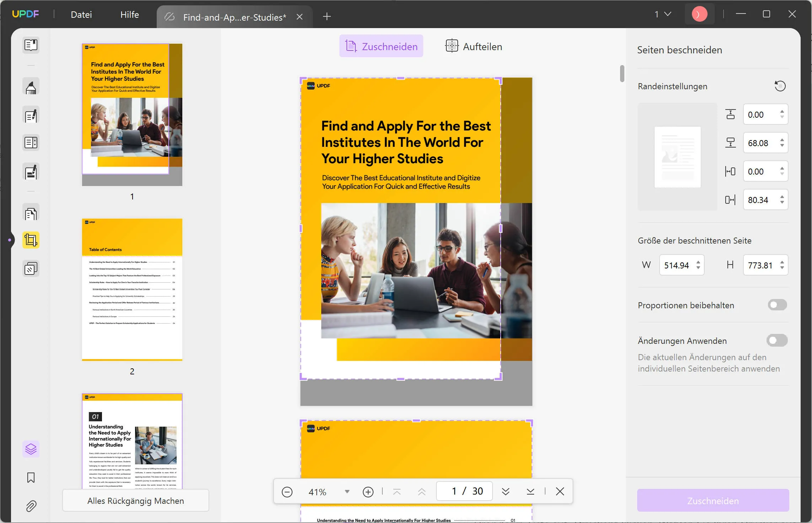Click the purple Zuschneiden apply button
This screenshot has width=812, height=523.
713,501
